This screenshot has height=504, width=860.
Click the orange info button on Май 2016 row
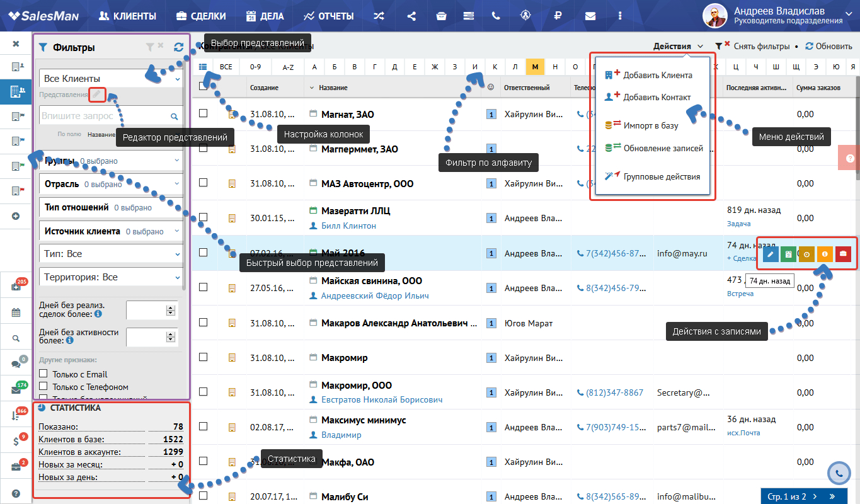point(825,254)
